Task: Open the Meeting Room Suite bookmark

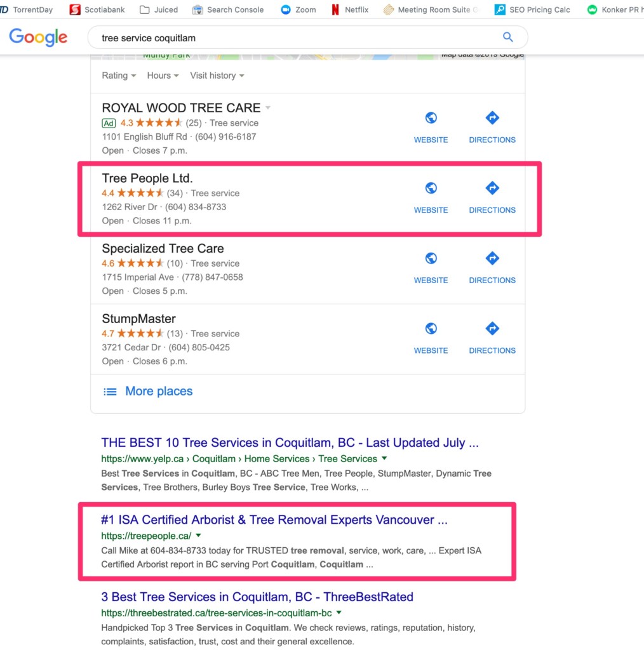Action: coord(431,10)
